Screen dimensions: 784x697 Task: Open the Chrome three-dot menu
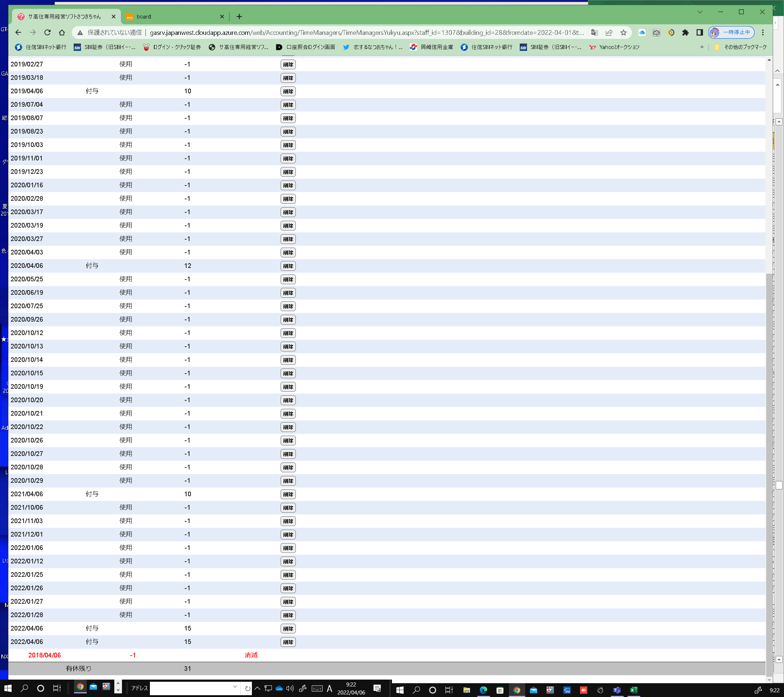click(763, 33)
